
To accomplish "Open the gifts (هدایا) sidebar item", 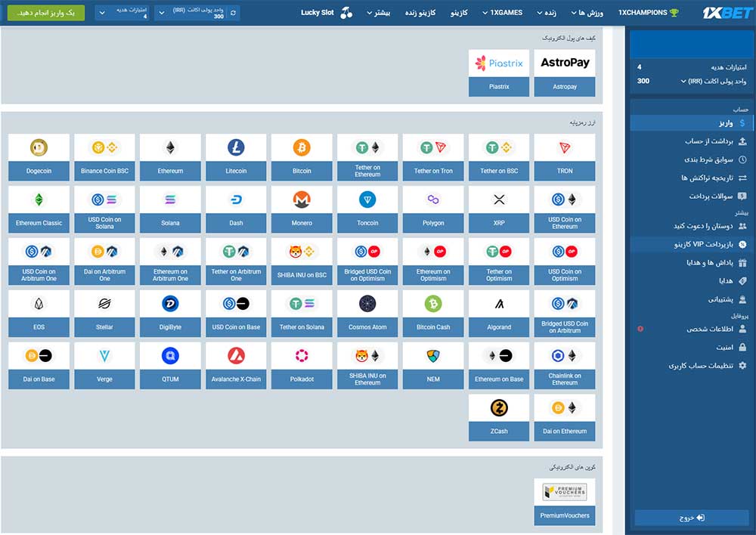I will point(690,281).
